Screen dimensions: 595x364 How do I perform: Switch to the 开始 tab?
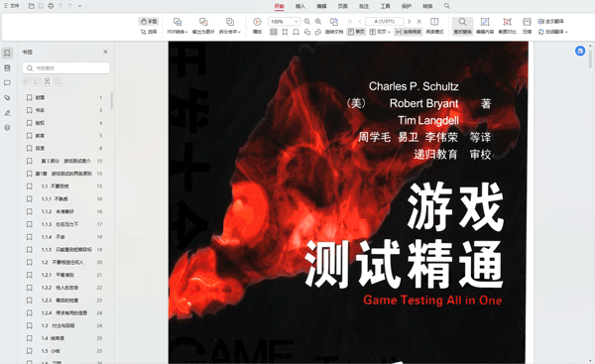[280, 6]
